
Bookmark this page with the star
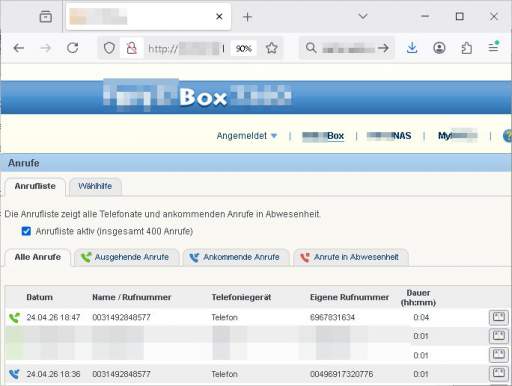tap(272, 48)
